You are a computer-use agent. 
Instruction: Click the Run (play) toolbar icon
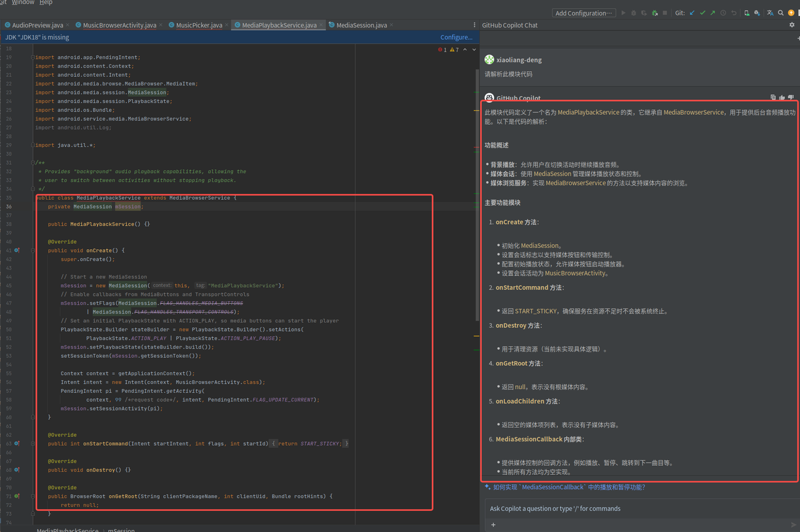point(623,12)
